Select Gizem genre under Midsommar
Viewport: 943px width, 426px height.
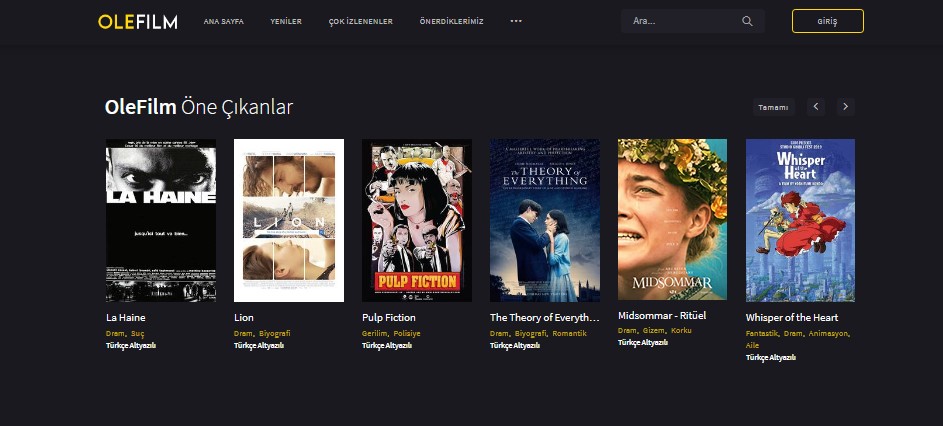coord(654,330)
